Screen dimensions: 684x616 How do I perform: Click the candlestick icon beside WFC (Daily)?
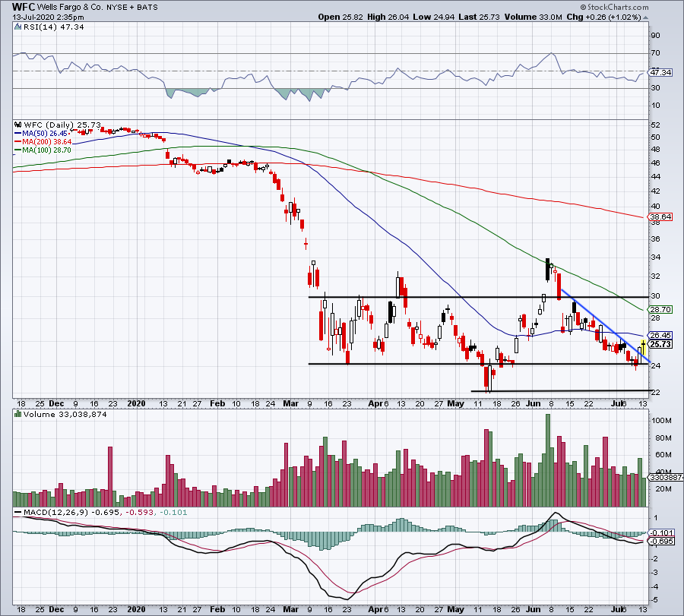click(18, 125)
